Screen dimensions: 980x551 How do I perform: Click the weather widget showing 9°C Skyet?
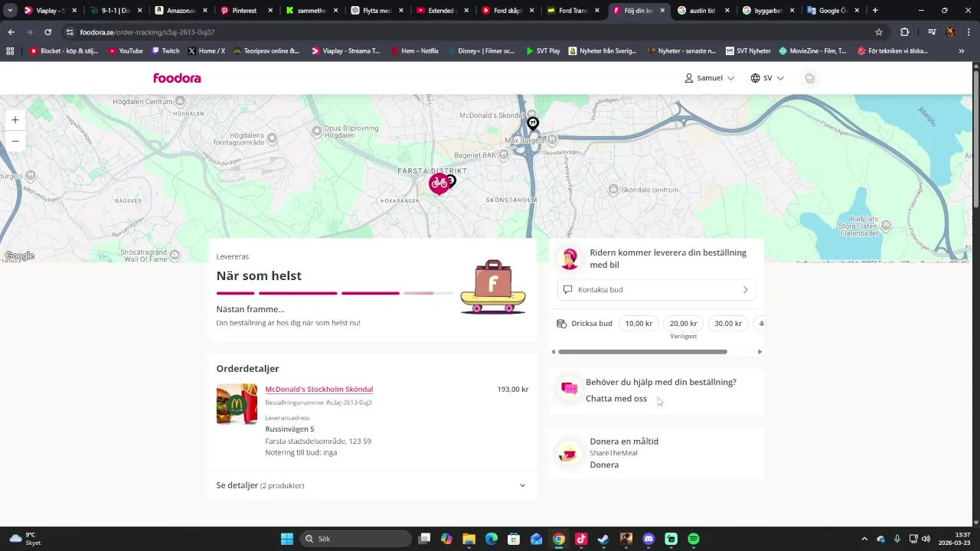click(24, 539)
